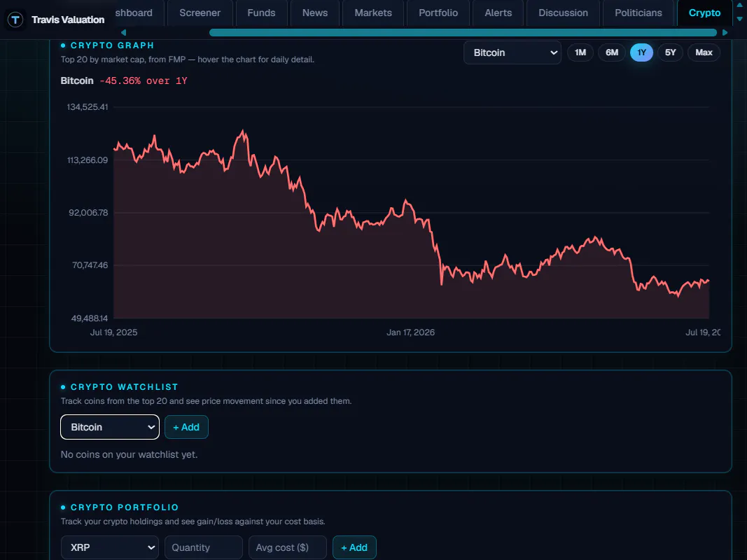Click the Travis Valuation brand name
Image resolution: width=747 pixels, height=560 pixels.
coord(68,20)
